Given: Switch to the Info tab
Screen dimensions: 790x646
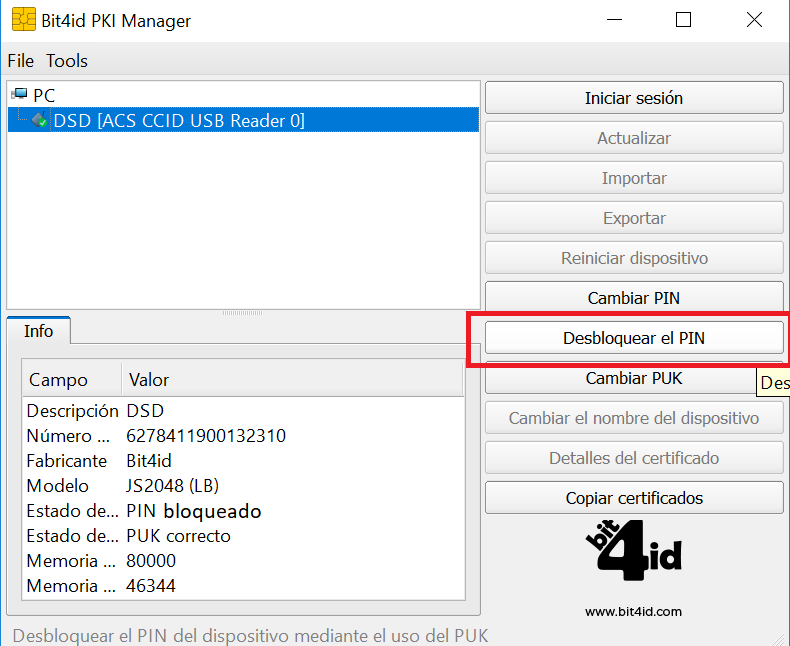Looking at the screenshot, I should [38, 331].
